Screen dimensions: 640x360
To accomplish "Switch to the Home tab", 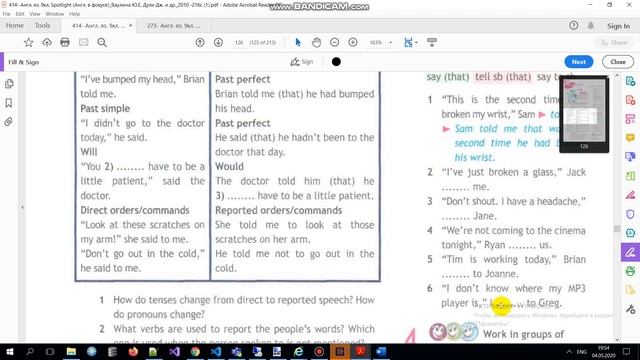I will [x=15, y=25].
